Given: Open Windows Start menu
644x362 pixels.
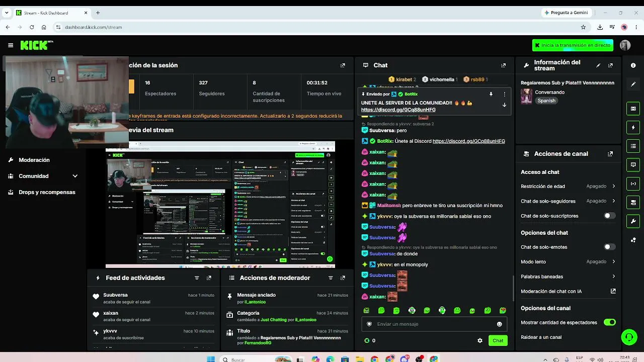Looking at the screenshot, I should coord(211,359).
